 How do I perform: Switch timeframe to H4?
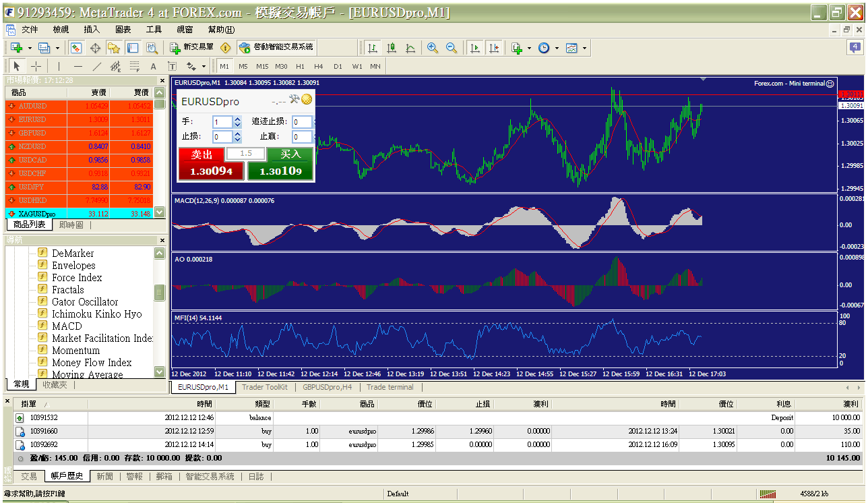coord(319,66)
